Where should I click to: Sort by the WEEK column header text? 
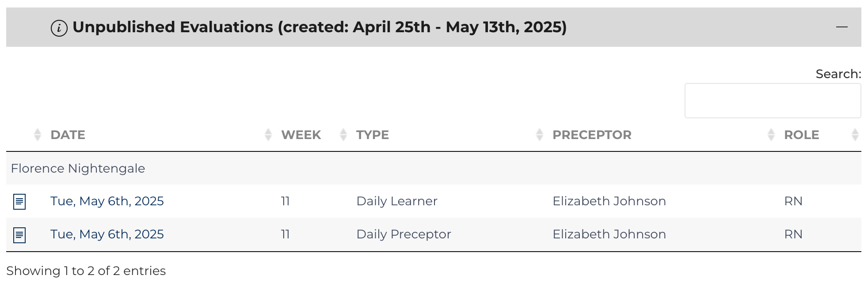(301, 135)
